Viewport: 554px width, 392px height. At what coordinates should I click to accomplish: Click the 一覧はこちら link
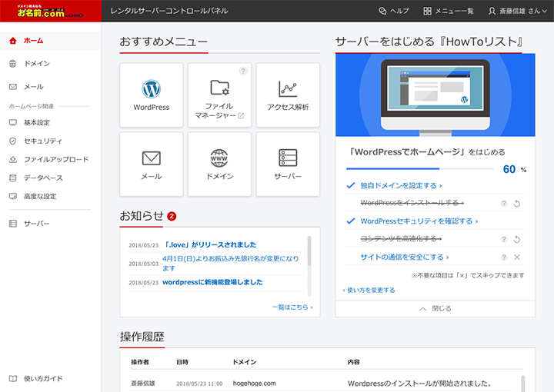(x=292, y=307)
